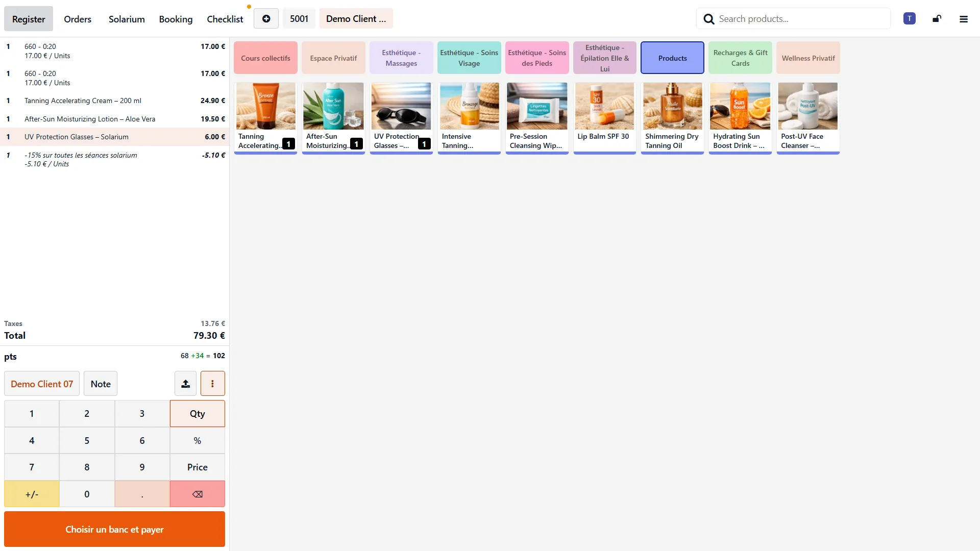Open Esthétique - Soins Visage category
The height and width of the screenshot is (551, 980).
click(469, 58)
